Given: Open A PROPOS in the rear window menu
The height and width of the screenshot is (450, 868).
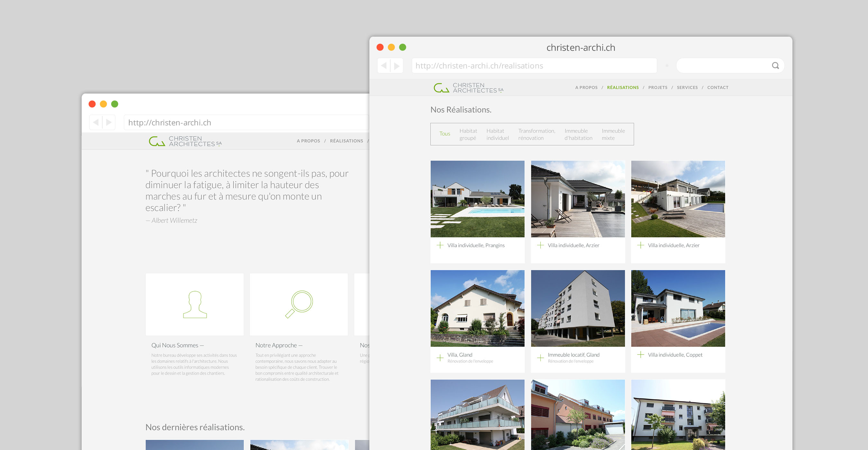Looking at the screenshot, I should point(308,141).
